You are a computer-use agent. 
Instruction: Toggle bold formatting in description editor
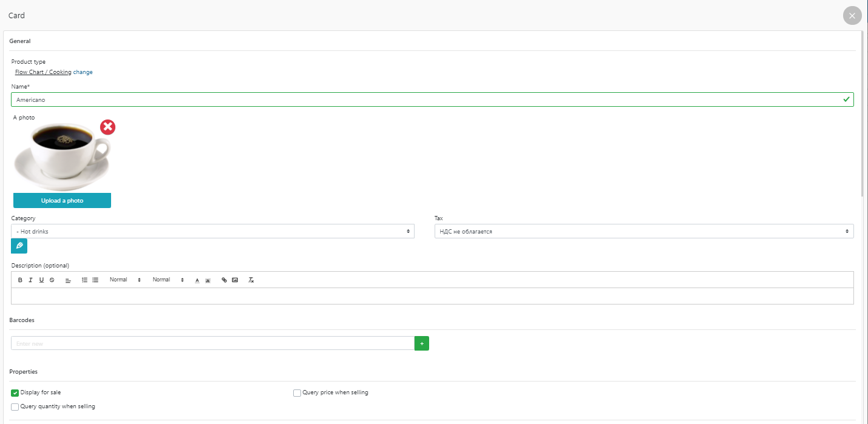20,280
